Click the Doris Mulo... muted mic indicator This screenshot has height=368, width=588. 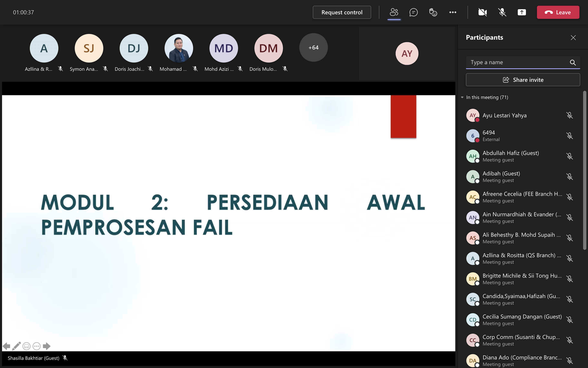point(285,69)
